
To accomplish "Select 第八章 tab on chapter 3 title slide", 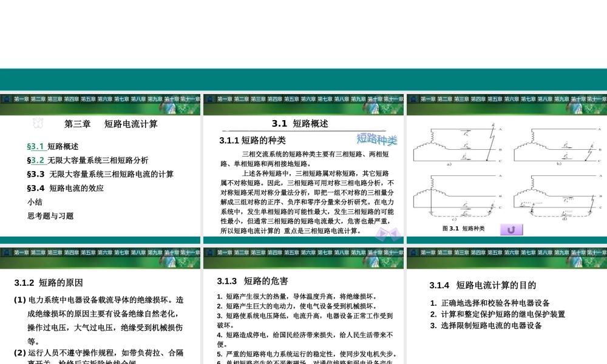I will click(138, 99).
